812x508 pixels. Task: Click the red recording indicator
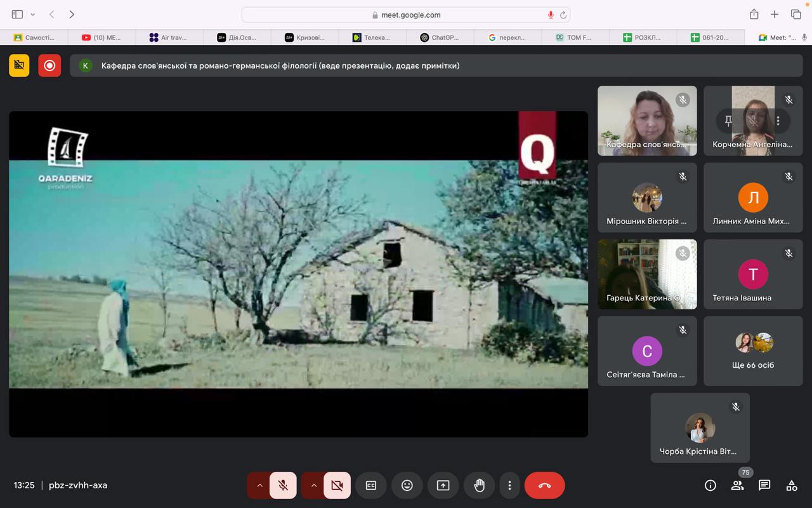49,65
